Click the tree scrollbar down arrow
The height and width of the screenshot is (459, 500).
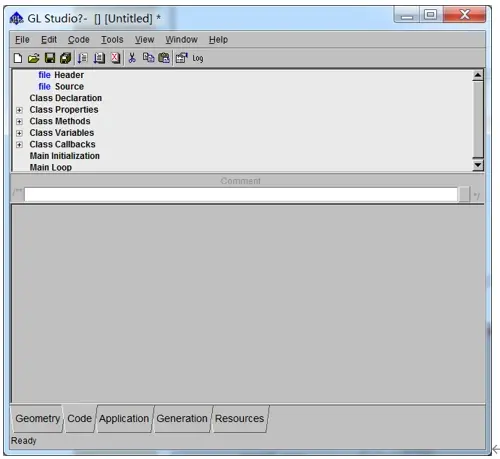tap(478, 165)
